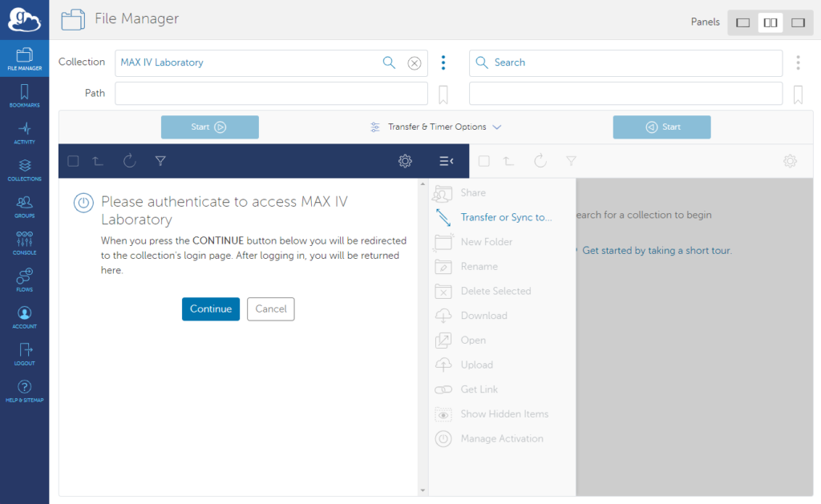
Task: Go up one folder in right panel
Action: pos(508,161)
